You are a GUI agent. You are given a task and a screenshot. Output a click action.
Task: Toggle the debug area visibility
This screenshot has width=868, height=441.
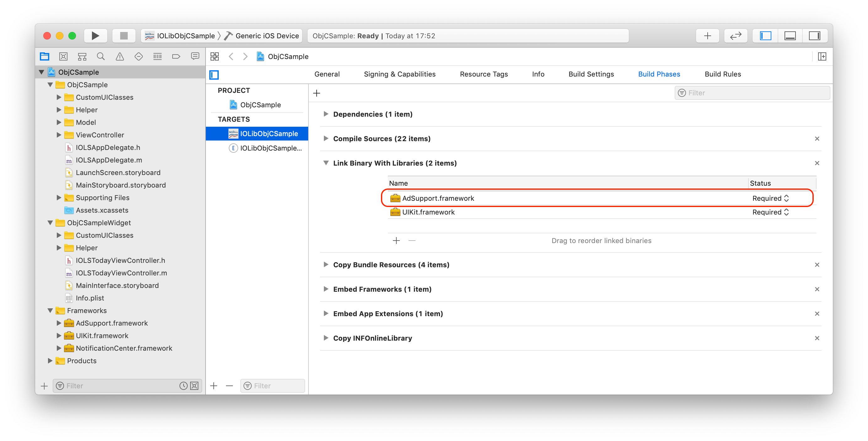click(x=790, y=36)
